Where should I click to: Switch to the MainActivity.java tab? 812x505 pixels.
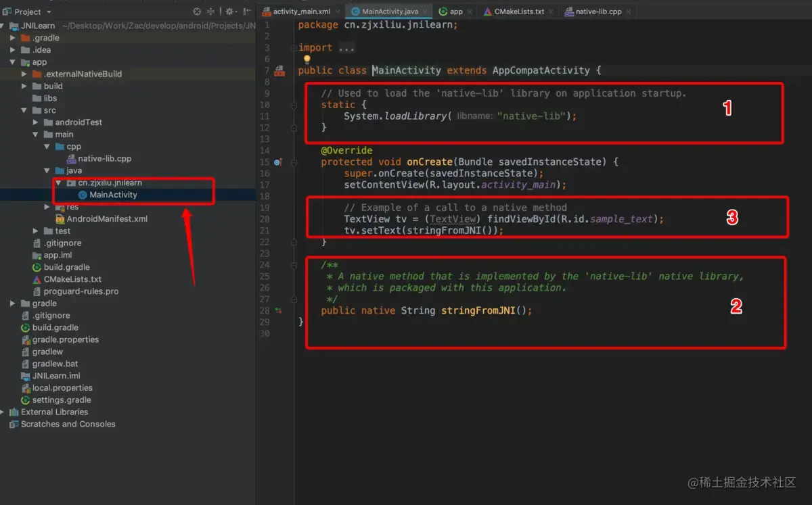click(390, 11)
